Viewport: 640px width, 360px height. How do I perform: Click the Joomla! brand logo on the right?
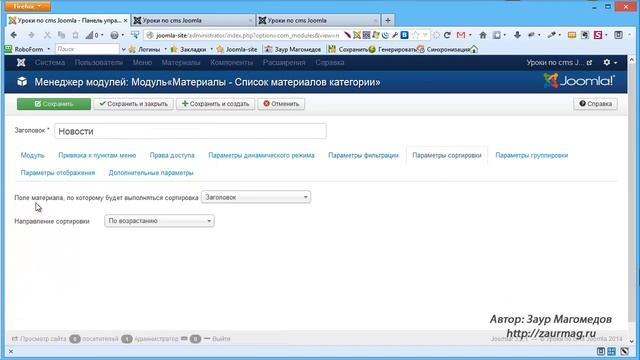click(x=579, y=81)
